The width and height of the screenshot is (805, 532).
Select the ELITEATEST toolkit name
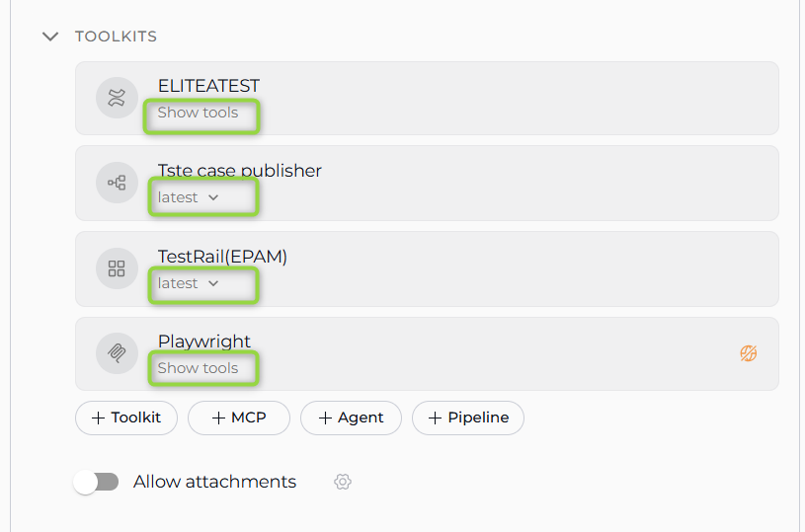208,86
